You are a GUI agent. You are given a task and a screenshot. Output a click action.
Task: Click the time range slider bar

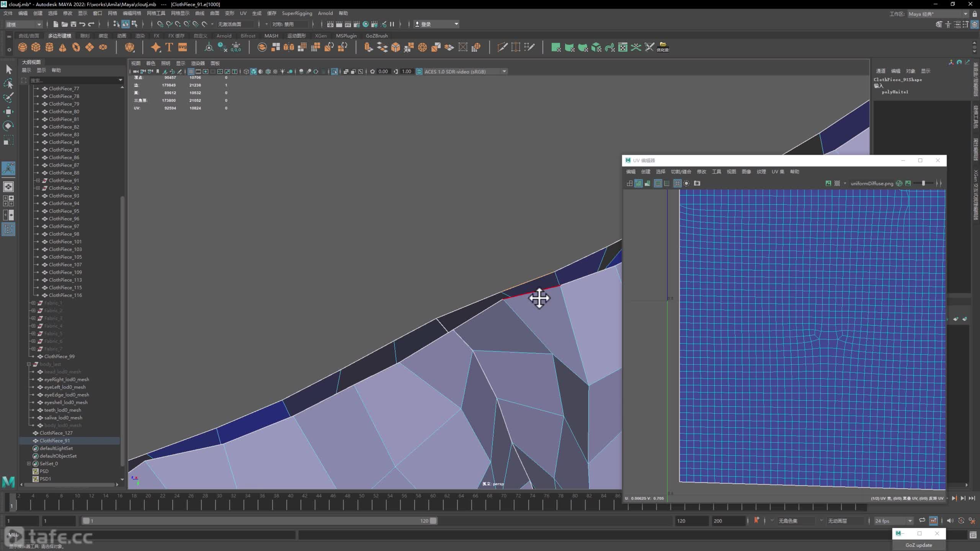(x=260, y=521)
